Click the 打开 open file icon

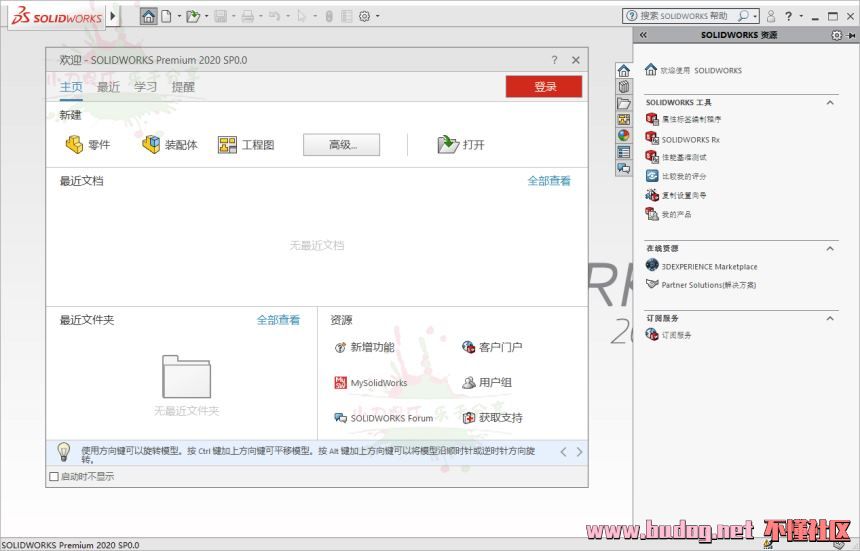[x=447, y=145]
